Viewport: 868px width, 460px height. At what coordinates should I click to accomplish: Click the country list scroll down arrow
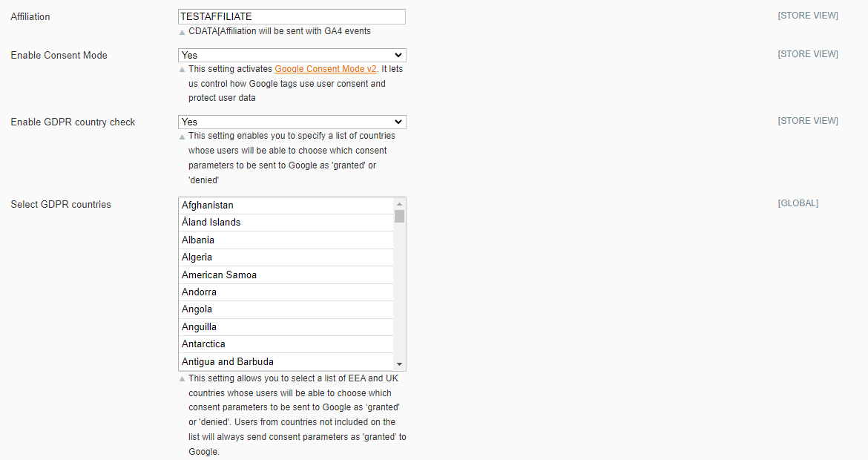point(400,364)
